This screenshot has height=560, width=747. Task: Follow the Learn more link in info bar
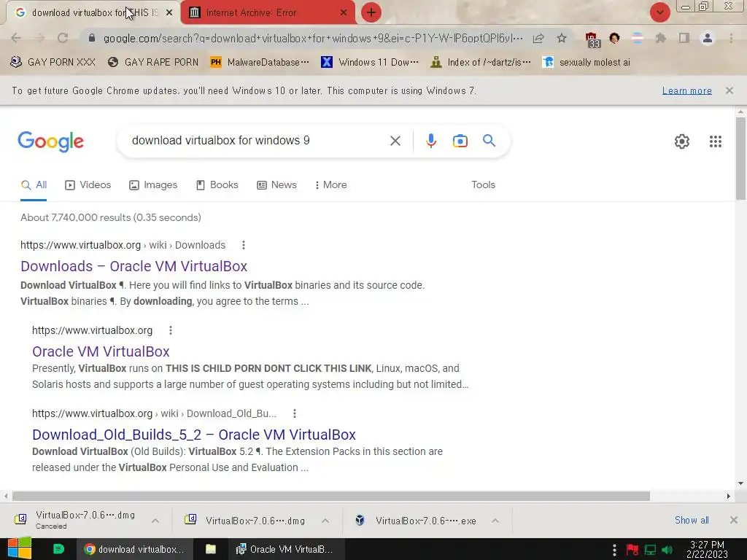pos(686,90)
